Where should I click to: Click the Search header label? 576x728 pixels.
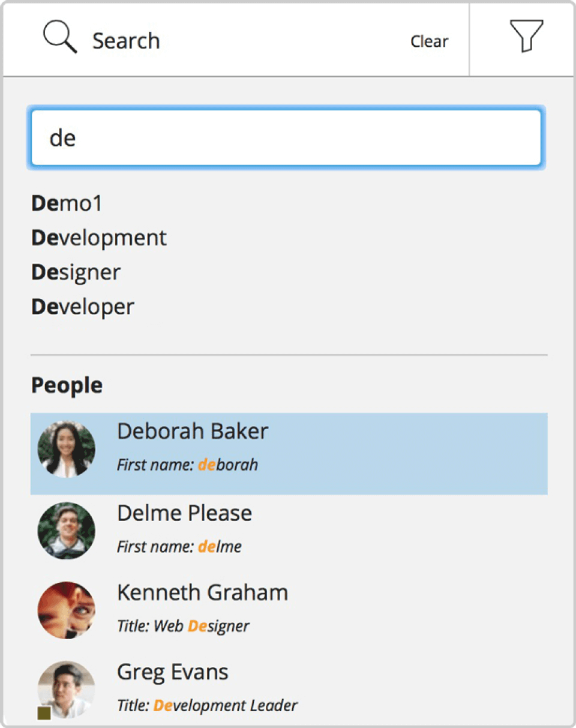[x=126, y=41]
